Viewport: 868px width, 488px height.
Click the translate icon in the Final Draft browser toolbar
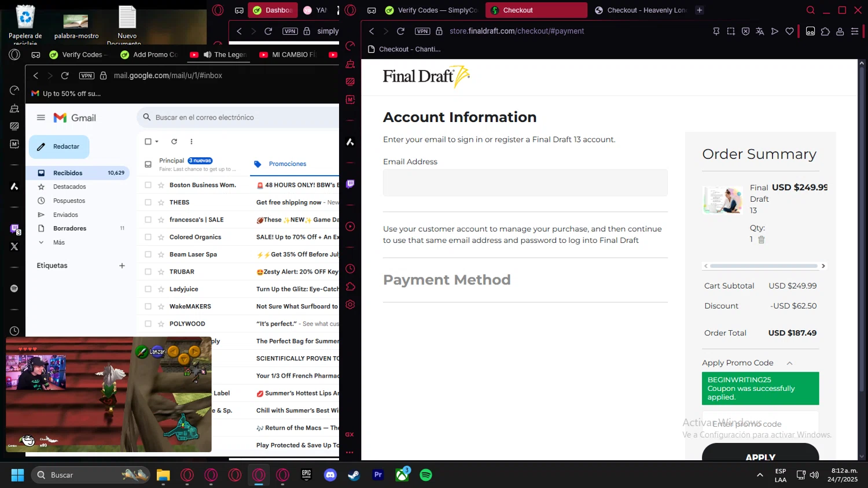pyautogui.click(x=760, y=31)
